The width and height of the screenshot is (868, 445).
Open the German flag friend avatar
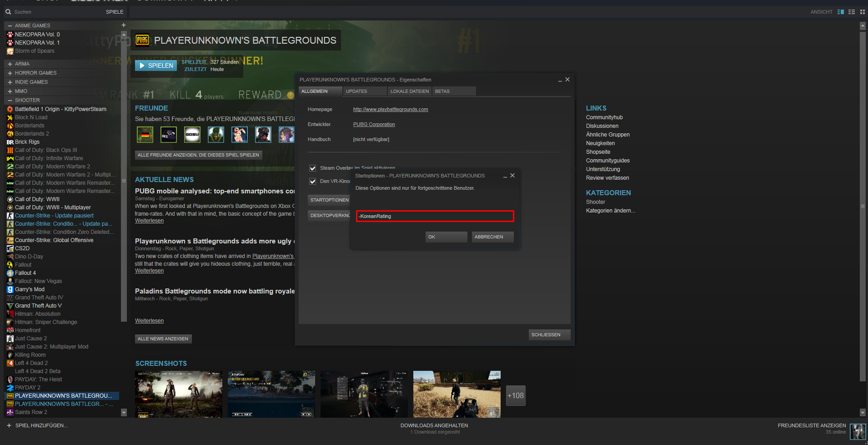click(x=145, y=135)
